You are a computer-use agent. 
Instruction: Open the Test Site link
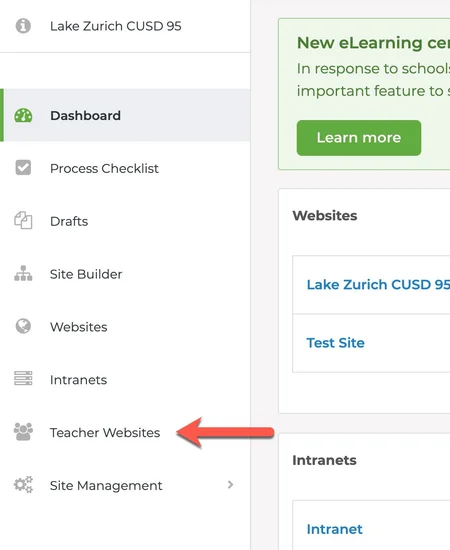(x=335, y=343)
